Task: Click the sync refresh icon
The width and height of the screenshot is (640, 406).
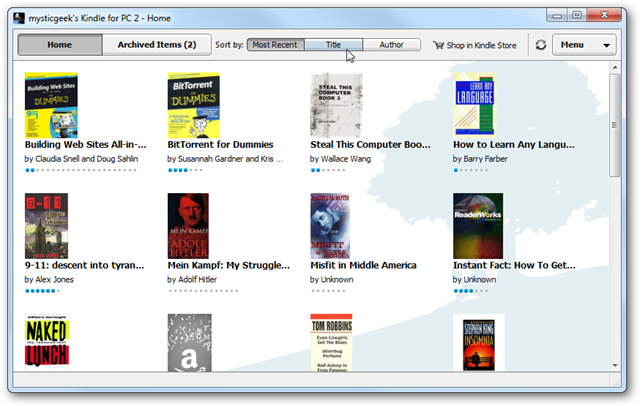Action: tap(541, 45)
